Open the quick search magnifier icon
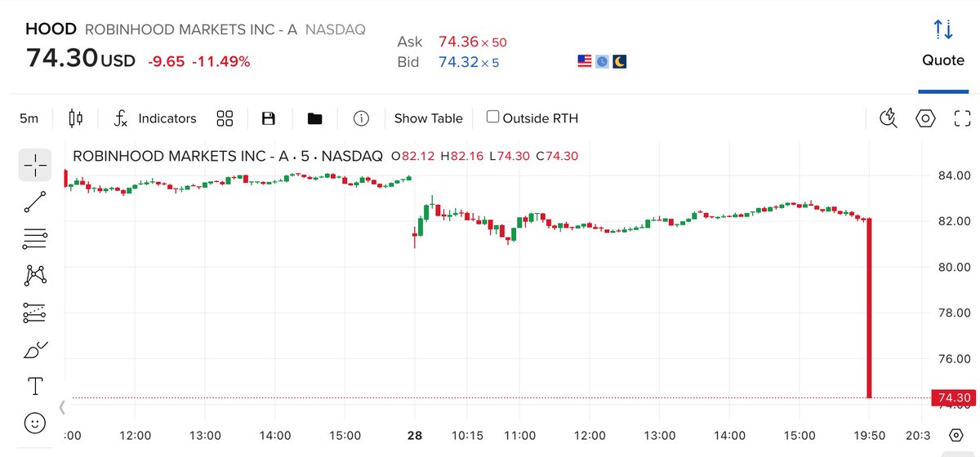 pyautogui.click(x=889, y=118)
